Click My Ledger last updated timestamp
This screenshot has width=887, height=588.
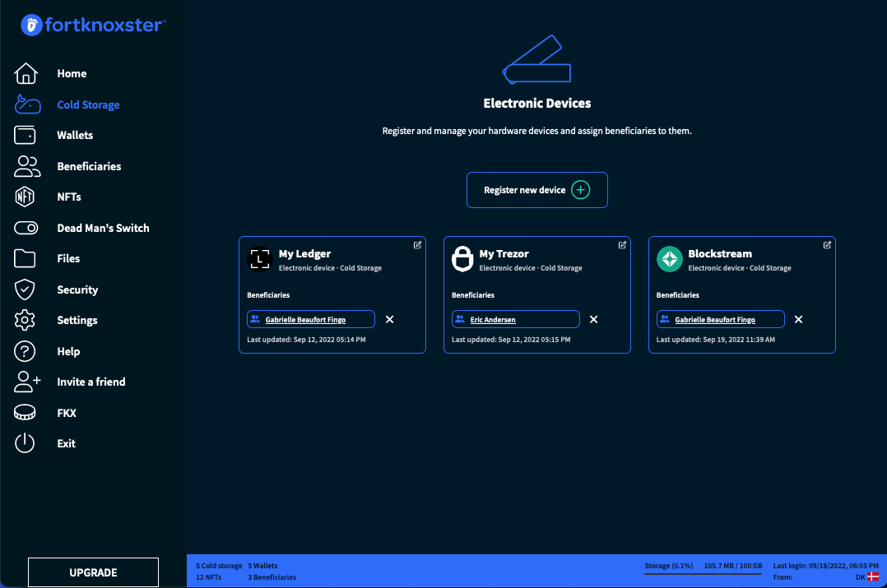coord(306,340)
